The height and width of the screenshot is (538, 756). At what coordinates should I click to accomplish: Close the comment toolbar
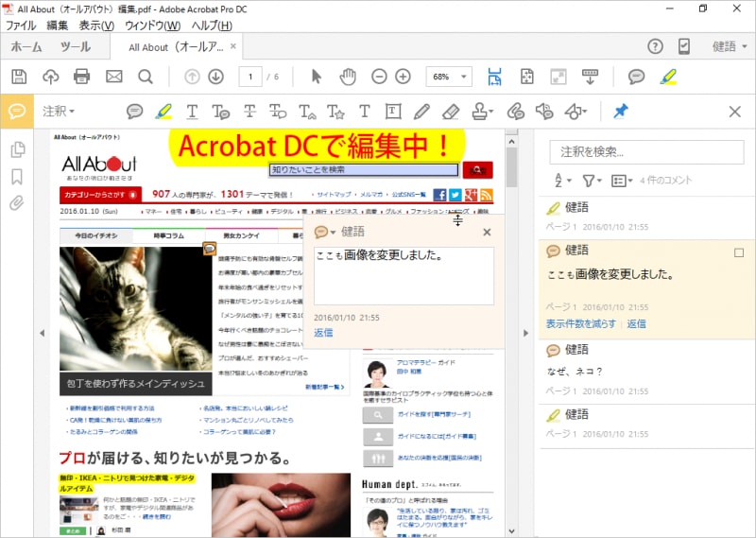tap(735, 112)
